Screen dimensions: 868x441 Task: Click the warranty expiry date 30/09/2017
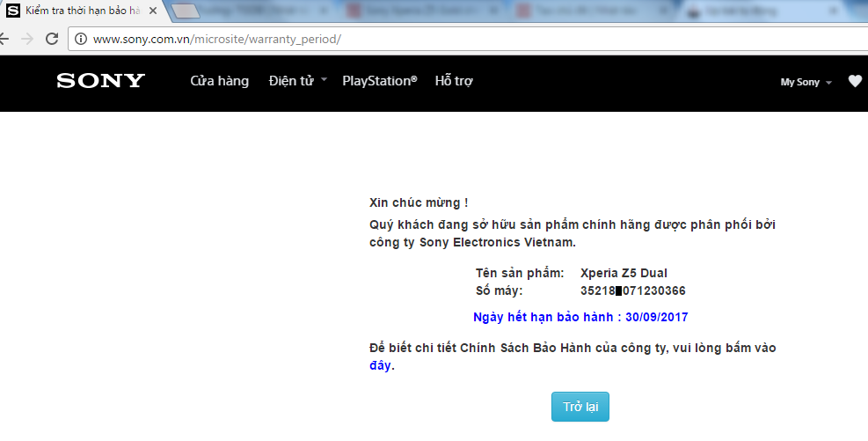[x=657, y=318]
